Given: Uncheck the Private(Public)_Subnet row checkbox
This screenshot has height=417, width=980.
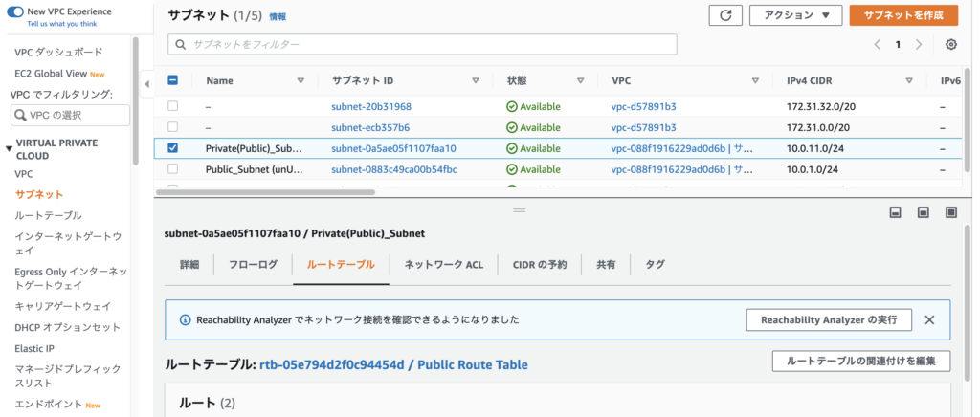Looking at the screenshot, I should 173,148.
